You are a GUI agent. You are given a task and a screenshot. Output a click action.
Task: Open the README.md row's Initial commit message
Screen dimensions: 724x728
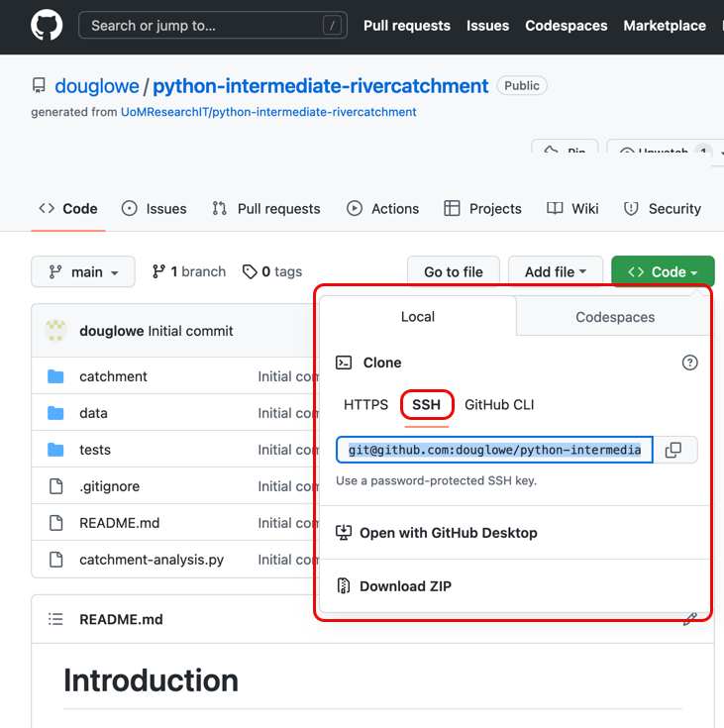288,523
